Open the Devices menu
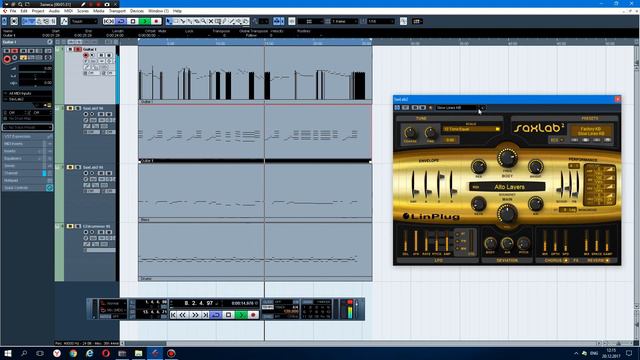640x360 pixels. tap(137, 11)
